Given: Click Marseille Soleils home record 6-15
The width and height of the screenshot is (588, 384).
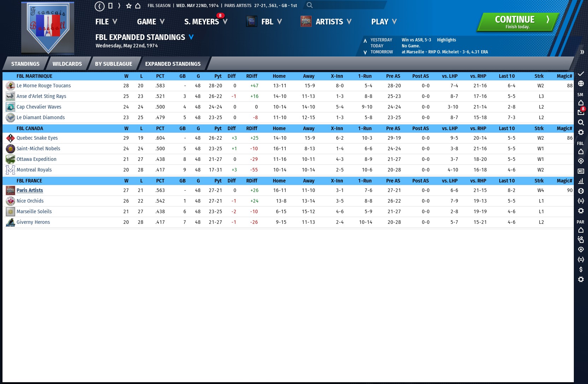Looking at the screenshot, I should click(281, 211).
